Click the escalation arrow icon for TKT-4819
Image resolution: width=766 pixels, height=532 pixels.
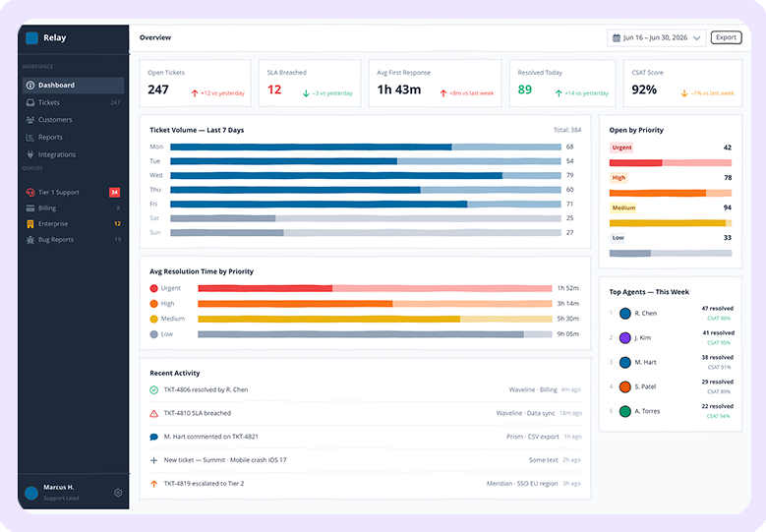coord(153,484)
